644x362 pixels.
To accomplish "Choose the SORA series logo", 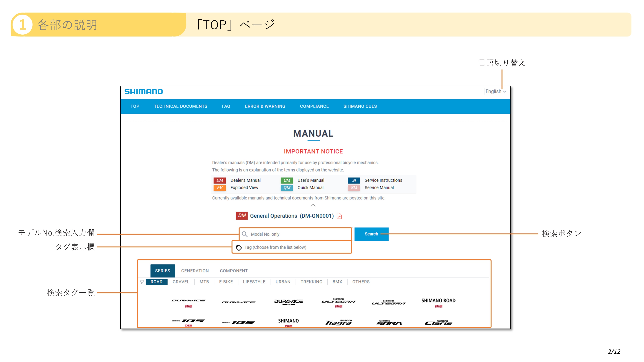I will 388,323.
